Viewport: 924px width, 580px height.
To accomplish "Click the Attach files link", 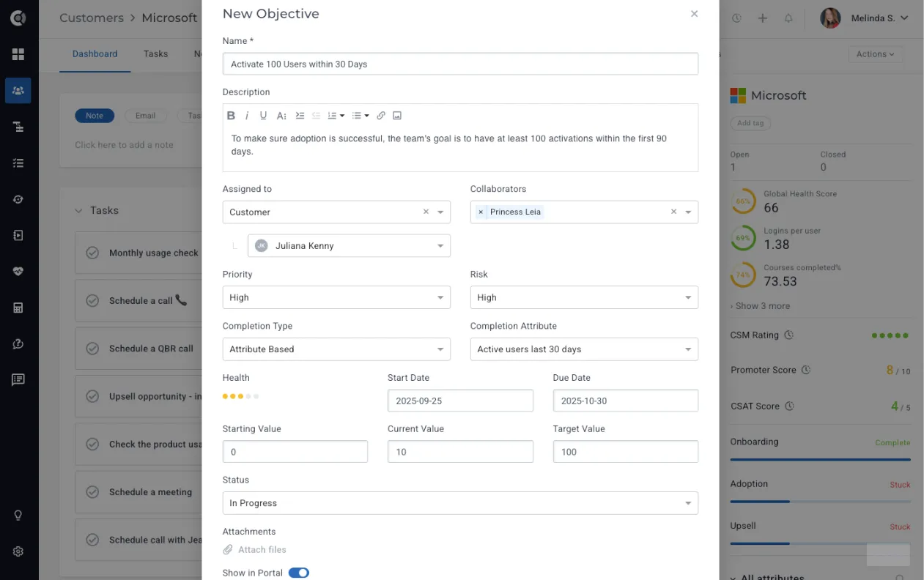I will 255,550.
